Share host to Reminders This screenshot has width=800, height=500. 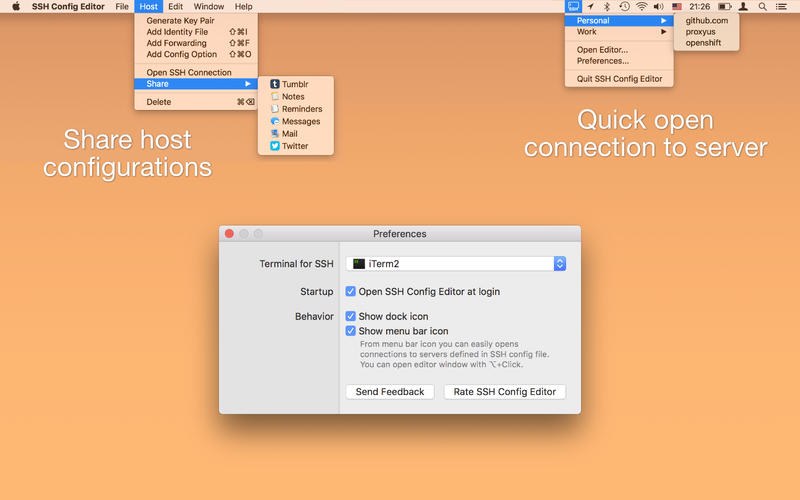click(x=296, y=109)
